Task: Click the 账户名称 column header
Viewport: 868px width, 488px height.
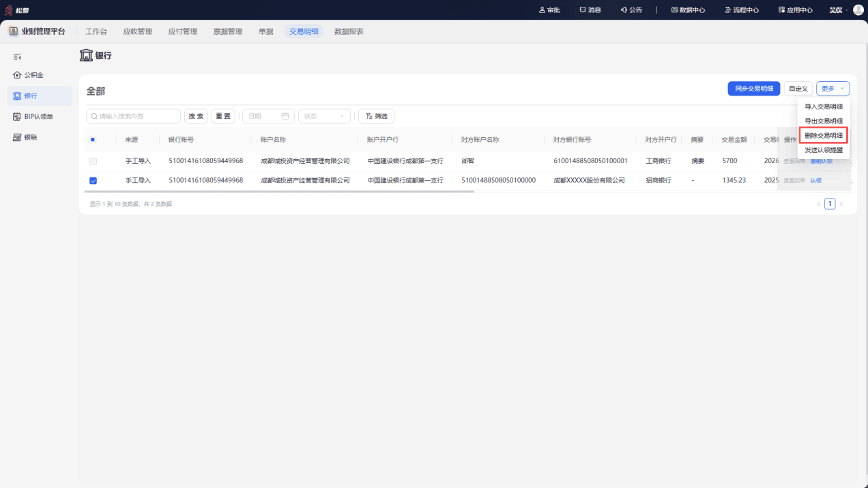Action: (x=273, y=140)
